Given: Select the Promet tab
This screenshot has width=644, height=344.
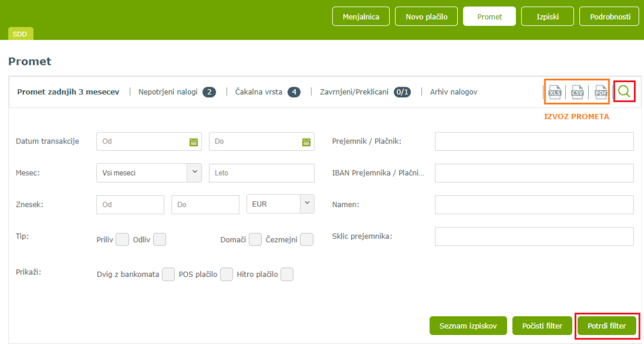Looking at the screenshot, I should coord(490,17).
